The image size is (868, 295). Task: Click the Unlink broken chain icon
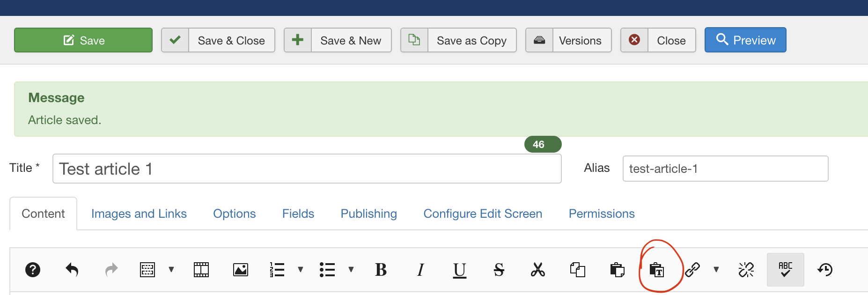[x=746, y=270]
